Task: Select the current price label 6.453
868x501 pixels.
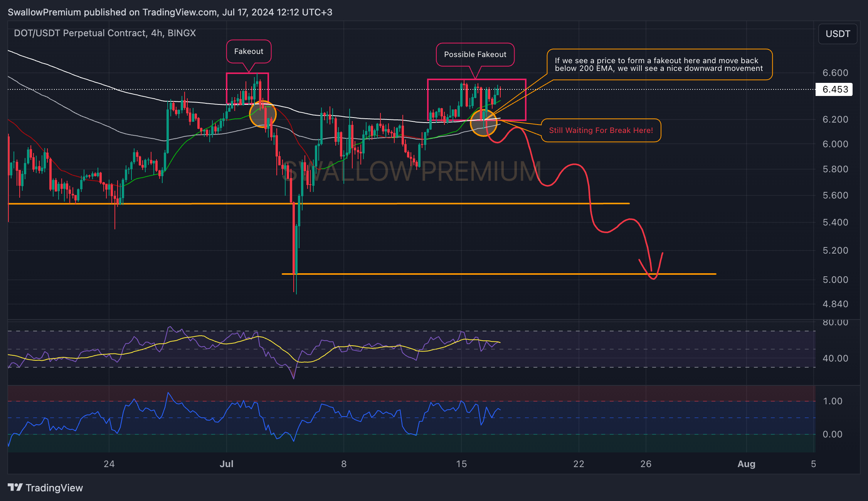Action: (835, 89)
